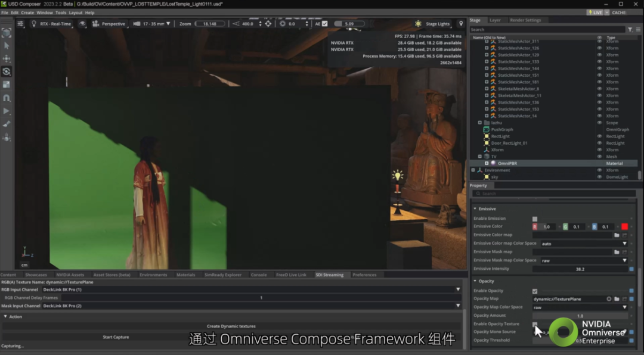Open the Tools menu
Screen dimensions: 644x355
click(x=61, y=13)
